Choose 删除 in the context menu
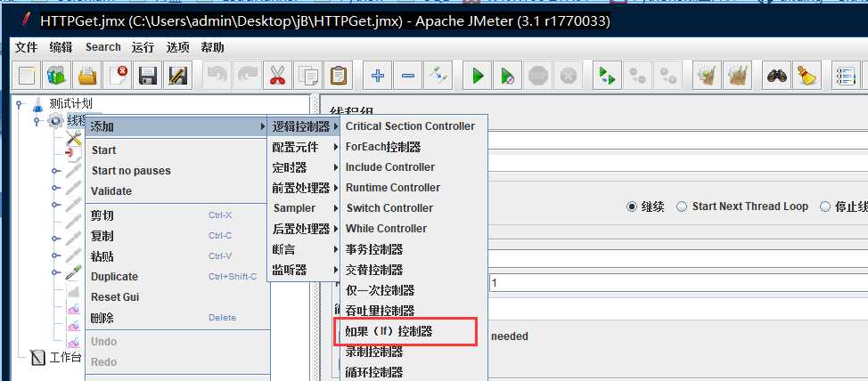Viewport: 868px width, 381px height. [177, 318]
